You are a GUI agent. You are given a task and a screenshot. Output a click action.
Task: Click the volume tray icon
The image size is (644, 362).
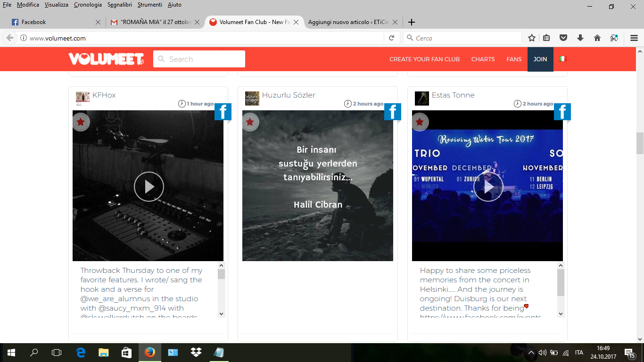542,353
